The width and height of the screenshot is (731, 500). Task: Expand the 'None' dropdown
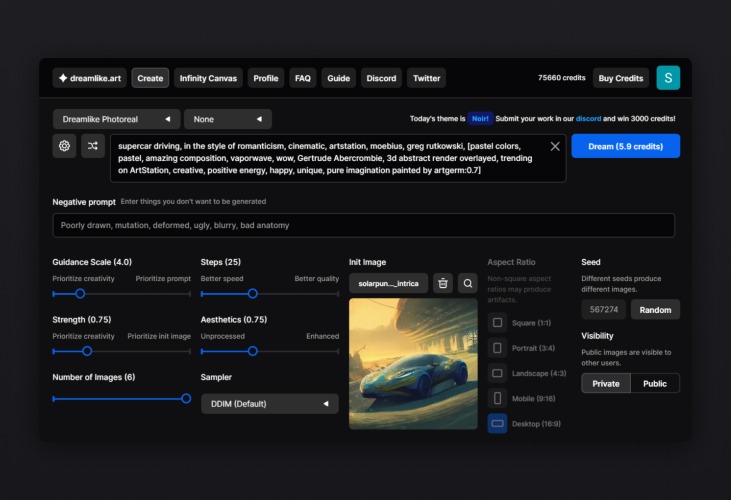pyautogui.click(x=228, y=119)
